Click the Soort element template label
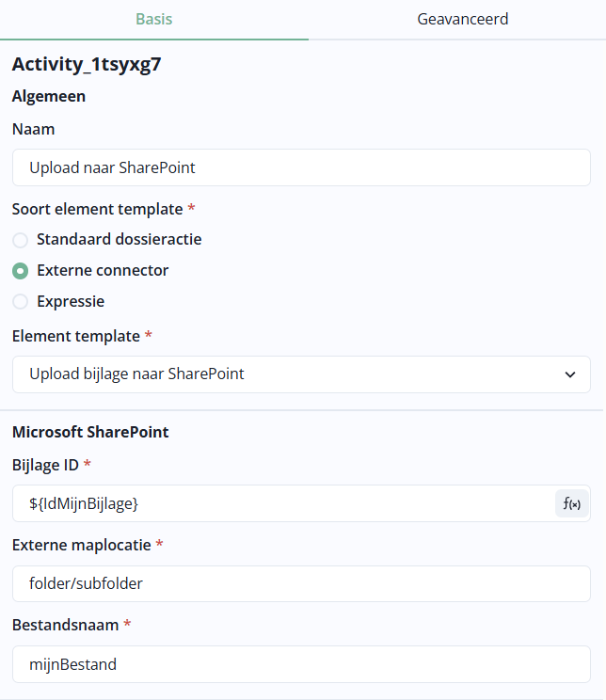The width and height of the screenshot is (606, 700). [x=97, y=209]
